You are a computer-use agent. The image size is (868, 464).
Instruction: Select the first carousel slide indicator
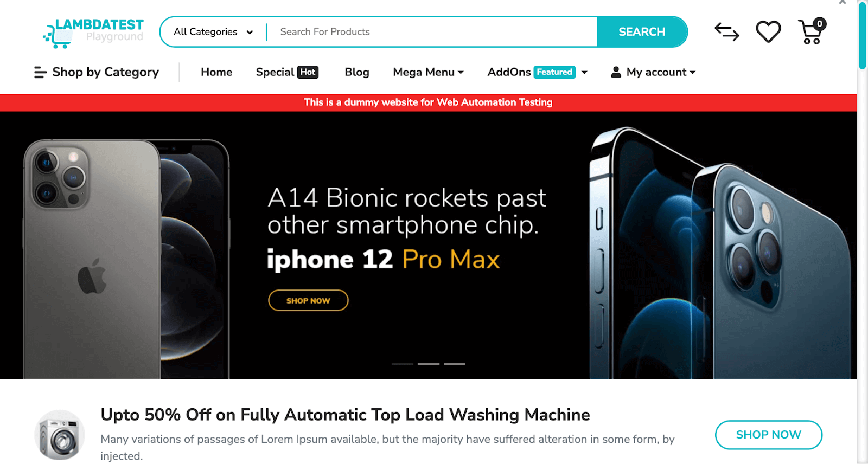(403, 364)
